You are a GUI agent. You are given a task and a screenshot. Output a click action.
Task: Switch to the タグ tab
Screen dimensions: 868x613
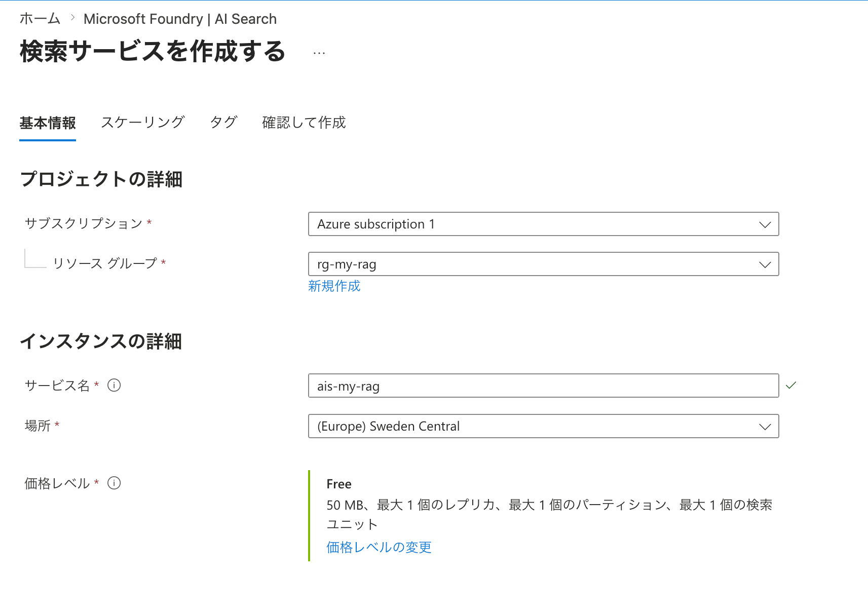point(223,123)
